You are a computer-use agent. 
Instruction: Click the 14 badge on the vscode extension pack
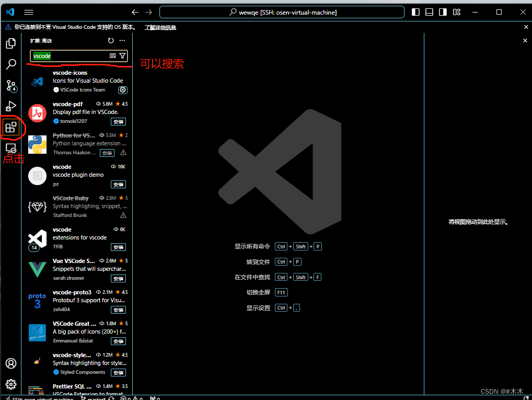tap(34, 247)
